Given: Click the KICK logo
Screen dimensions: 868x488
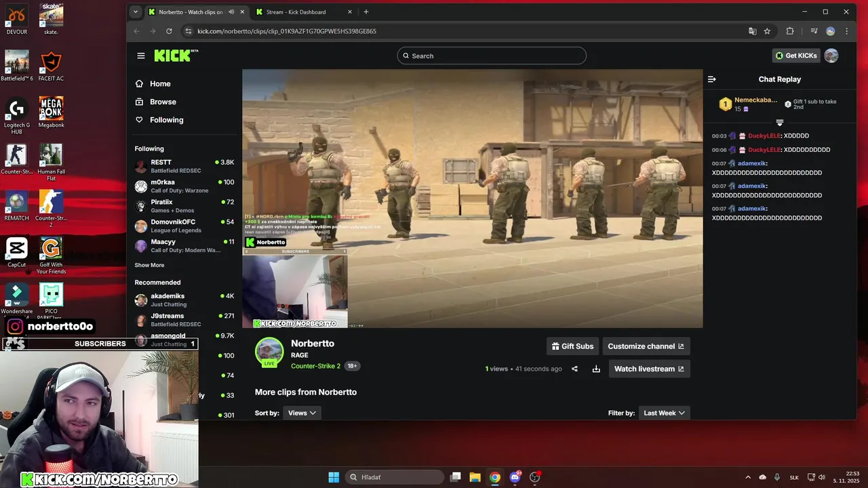Looking at the screenshot, I should coord(176,56).
